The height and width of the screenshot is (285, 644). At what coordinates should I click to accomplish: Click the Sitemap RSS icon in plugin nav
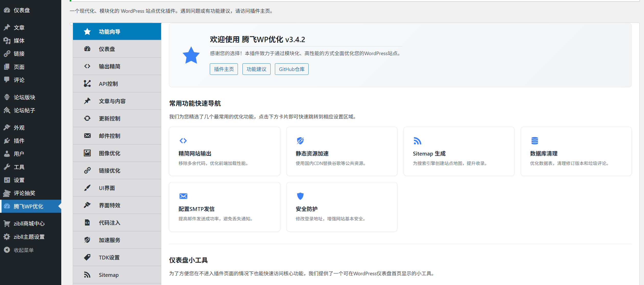87,275
